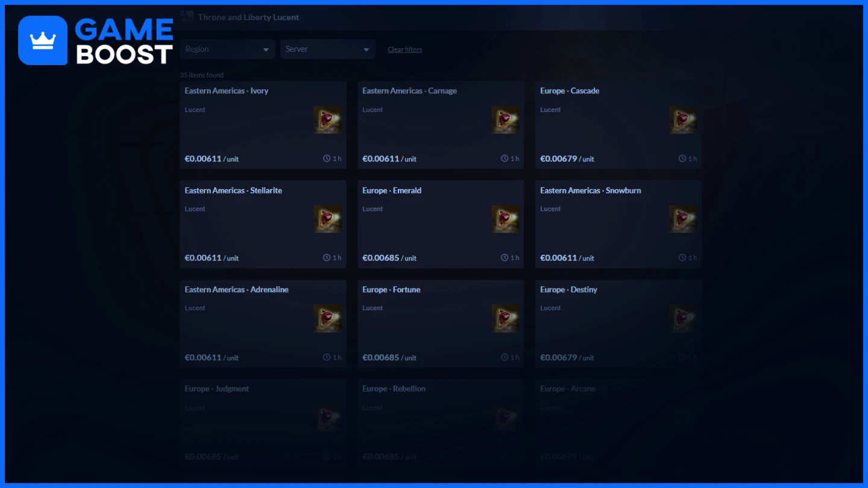Screen dimensions: 868x488
Task: Open the Server filter dropdown
Action: [328, 49]
